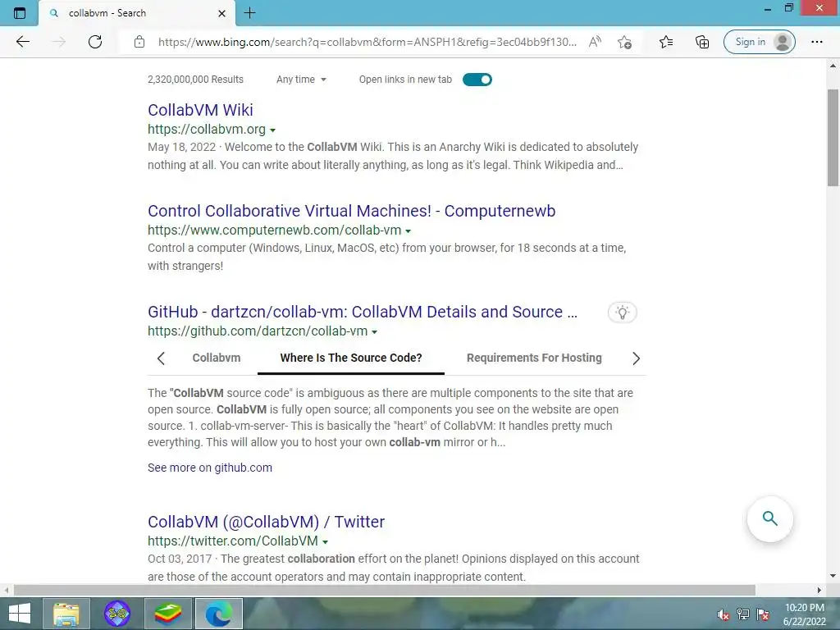Expand the github.com URL dropdown arrow

pos(374,331)
